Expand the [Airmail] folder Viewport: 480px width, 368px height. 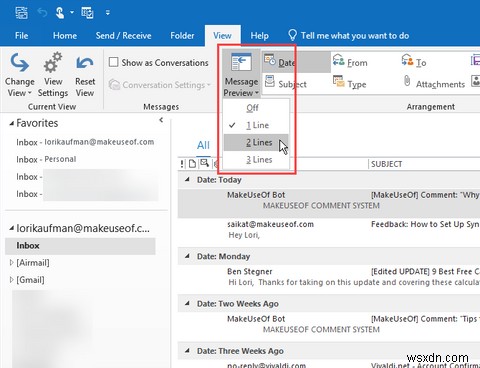12,263
